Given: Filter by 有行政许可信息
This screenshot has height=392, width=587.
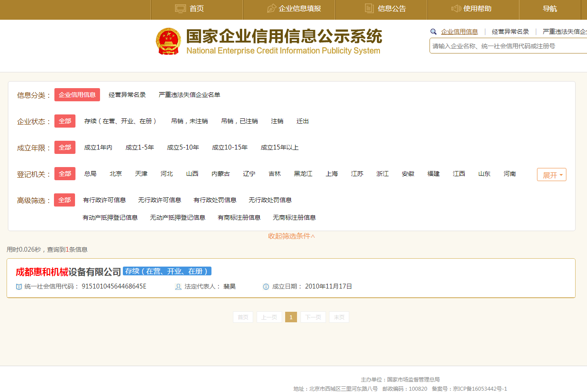Looking at the screenshot, I should (104, 200).
